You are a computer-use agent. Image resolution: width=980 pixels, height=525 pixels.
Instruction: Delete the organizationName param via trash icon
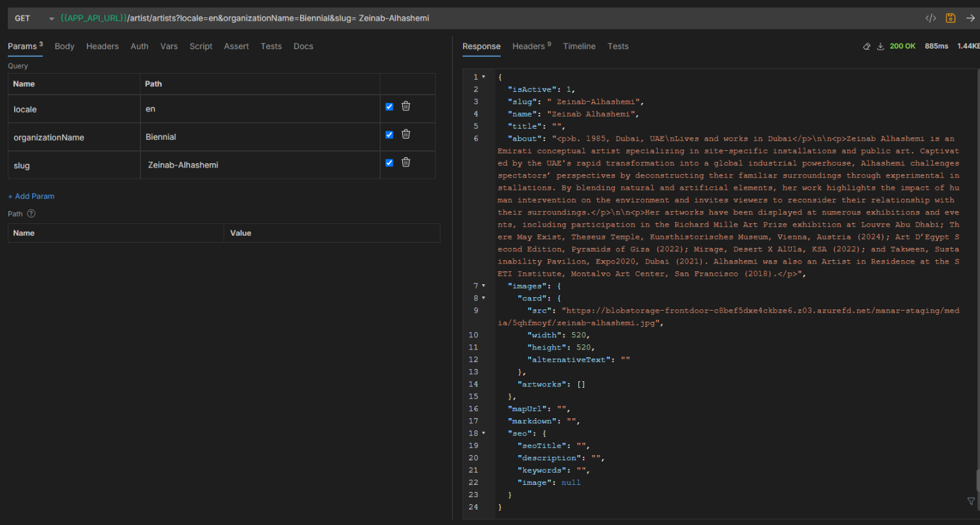click(406, 134)
